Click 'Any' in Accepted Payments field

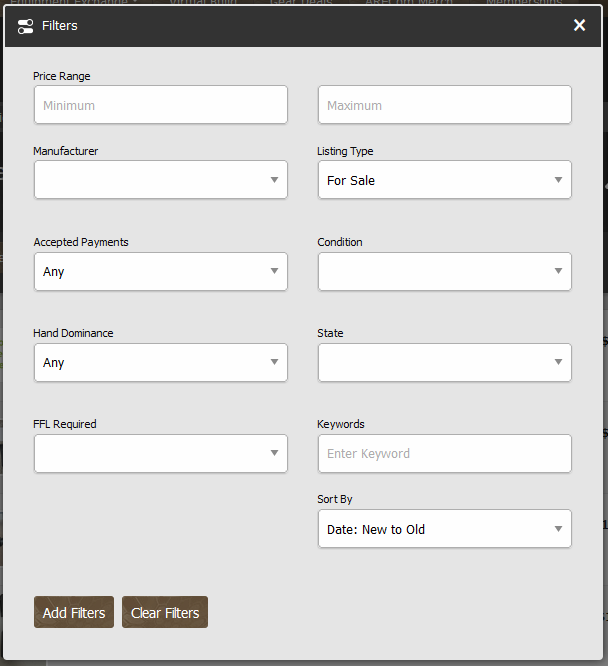pyautogui.click(x=54, y=272)
